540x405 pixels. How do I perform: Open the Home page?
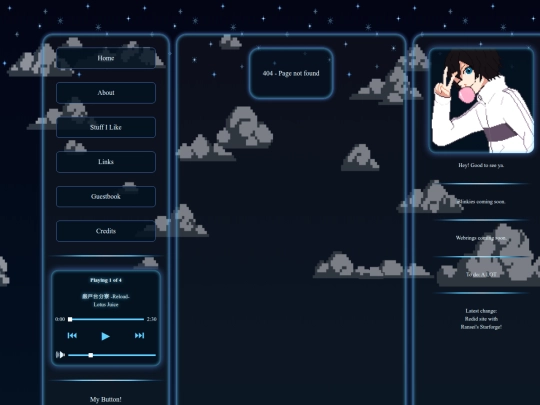(x=106, y=58)
